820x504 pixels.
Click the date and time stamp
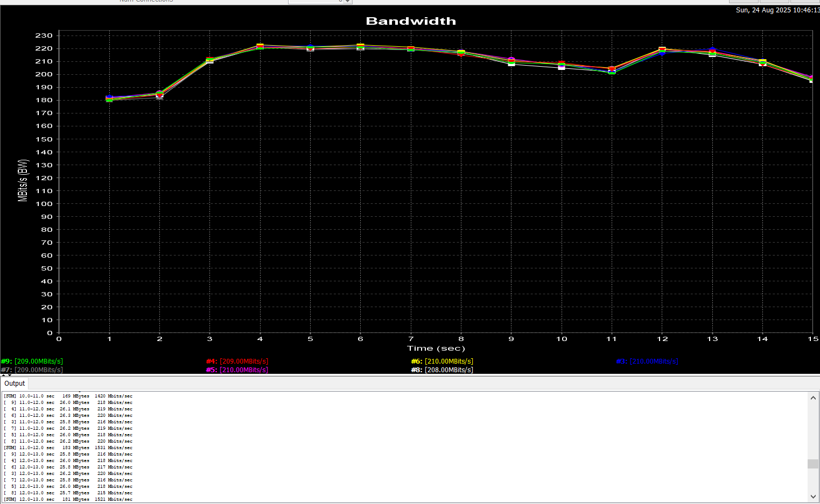pos(777,10)
